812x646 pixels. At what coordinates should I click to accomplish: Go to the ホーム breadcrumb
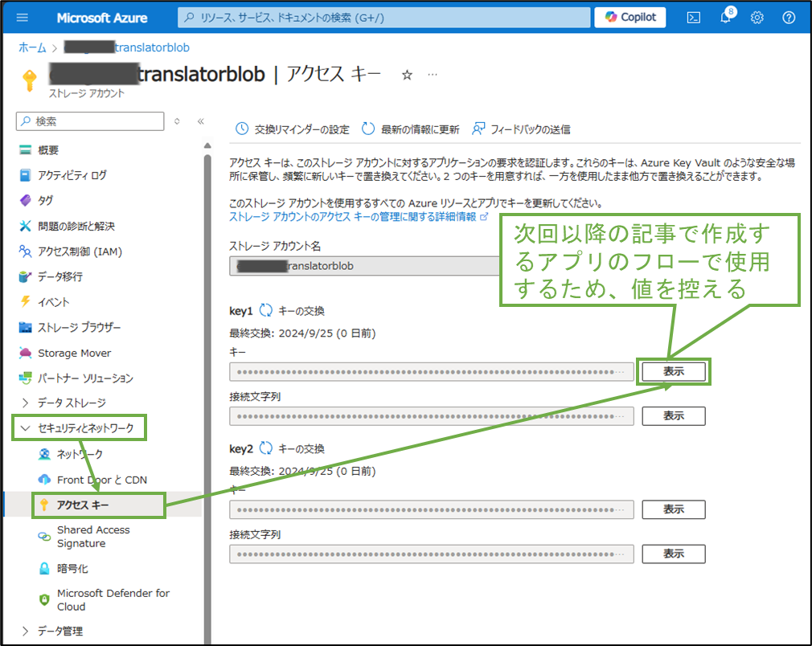(x=32, y=47)
